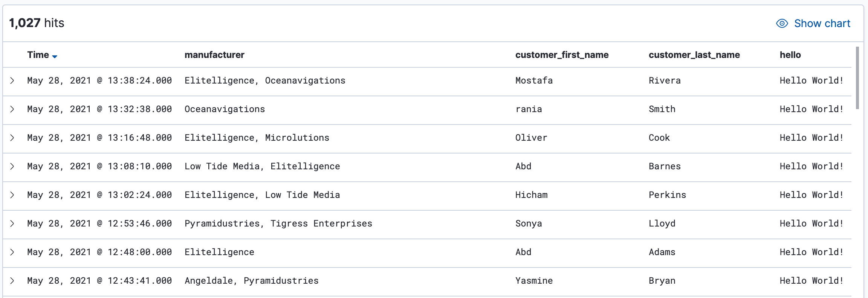
Task: Click manufacturer cell Elitelligence, Oceanavigations
Action: (x=265, y=81)
